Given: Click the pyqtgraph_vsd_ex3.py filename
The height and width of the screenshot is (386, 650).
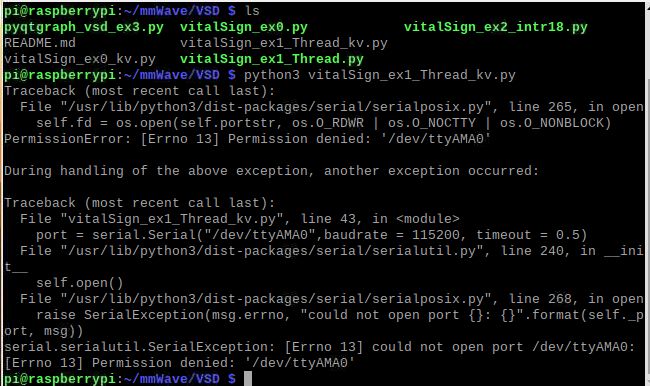Looking at the screenshot, I should pyautogui.click(x=84, y=27).
